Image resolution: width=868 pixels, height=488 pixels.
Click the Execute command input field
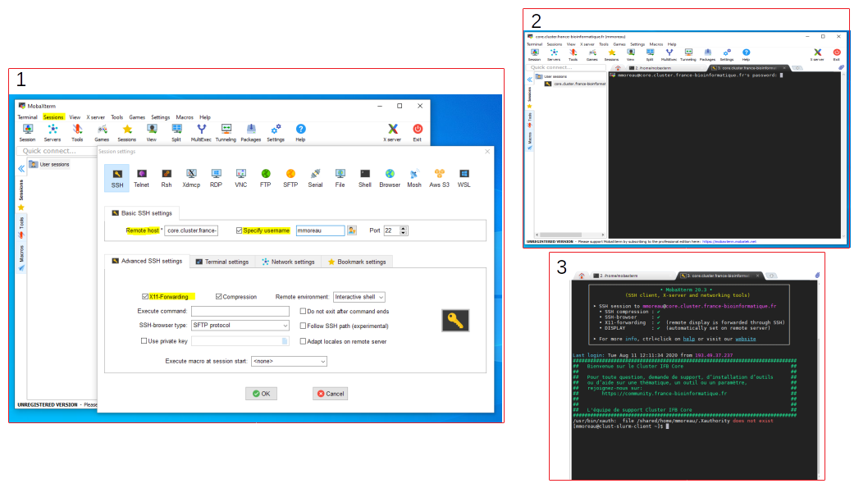coord(240,311)
